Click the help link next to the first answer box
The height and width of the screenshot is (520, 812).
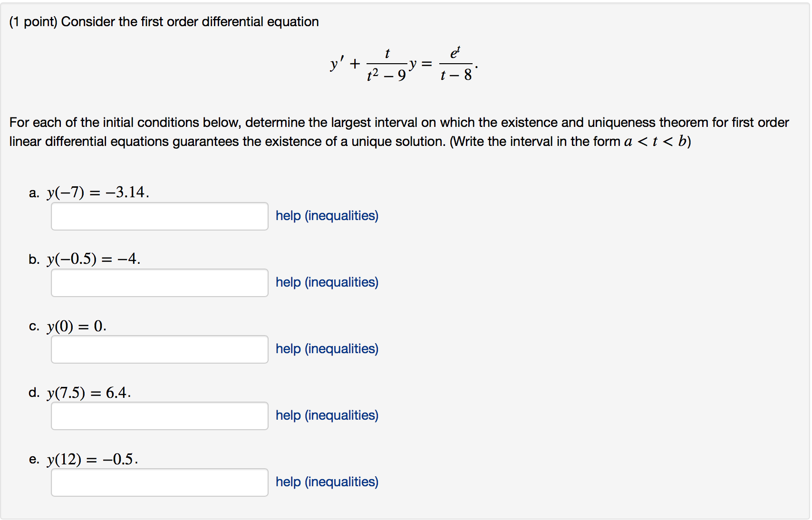326,216
